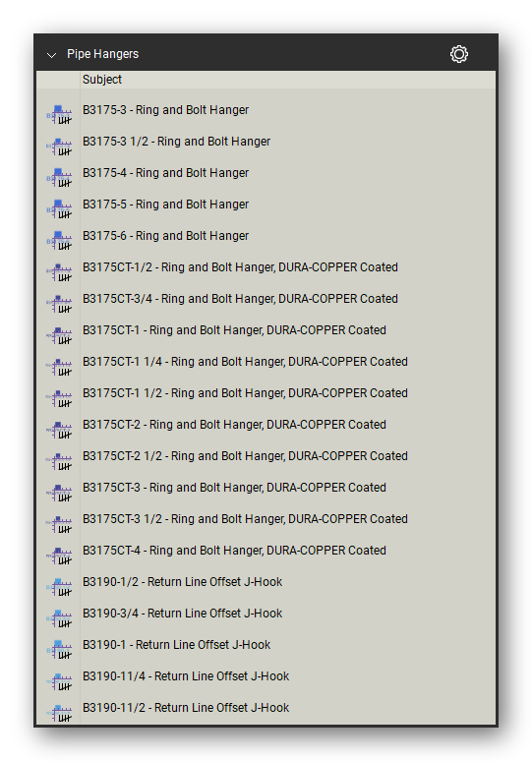The image size is (532, 761).
Task: Select the B3175CT-3 DURA-COPPER tool icon
Action: [59, 493]
